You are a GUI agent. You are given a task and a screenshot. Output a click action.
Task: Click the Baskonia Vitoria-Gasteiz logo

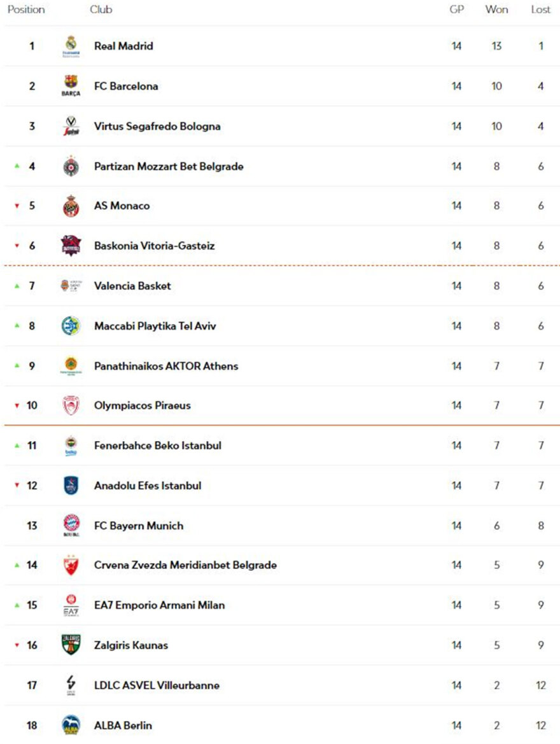coord(71,246)
